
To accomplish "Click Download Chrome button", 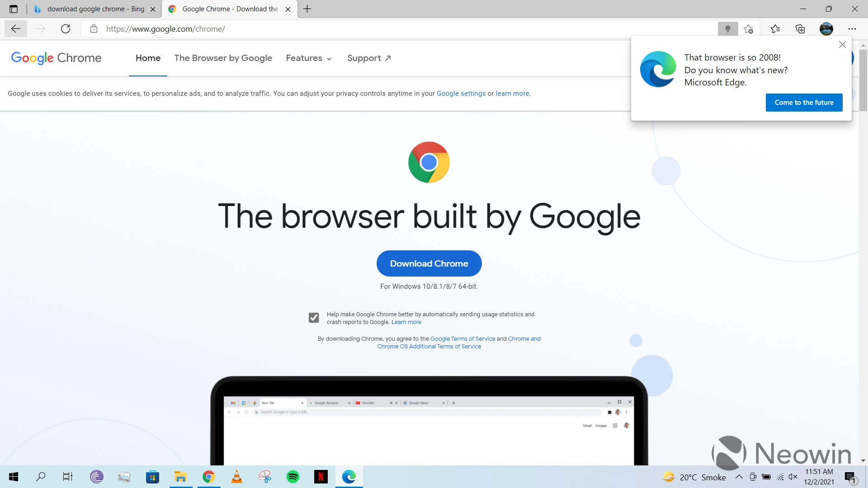I will 429,263.
